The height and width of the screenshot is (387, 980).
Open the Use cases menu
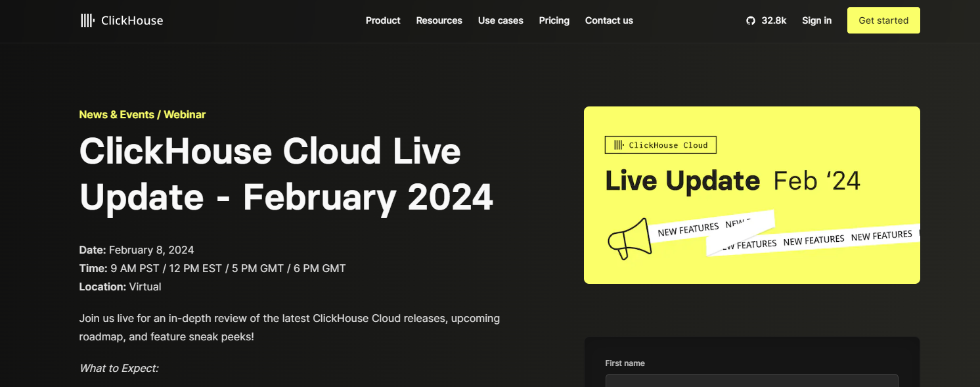501,20
